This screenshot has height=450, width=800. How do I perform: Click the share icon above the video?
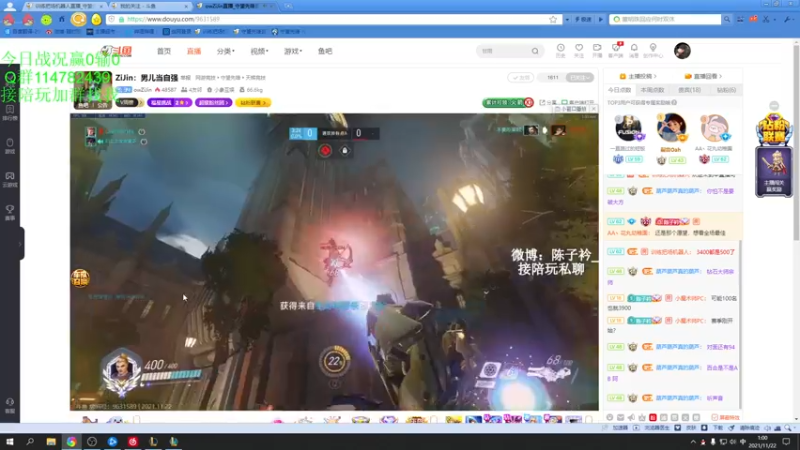pyautogui.click(x=542, y=103)
